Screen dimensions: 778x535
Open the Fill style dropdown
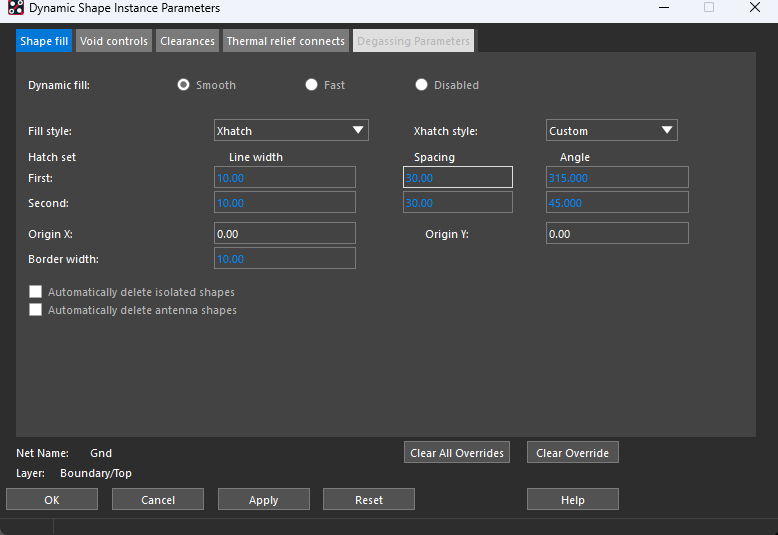coord(291,130)
